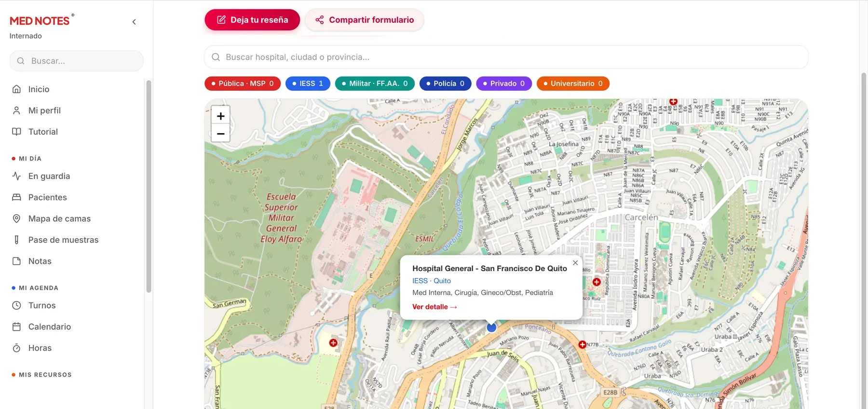Screen dimensions: 868x409
Task: Toggle the Militar · FF.AA. filter chip
Action: (x=375, y=83)
